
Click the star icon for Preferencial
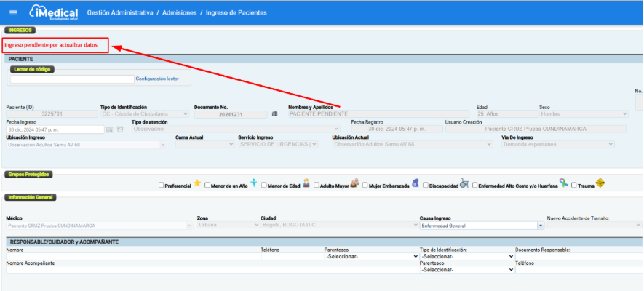click(196, 184)
